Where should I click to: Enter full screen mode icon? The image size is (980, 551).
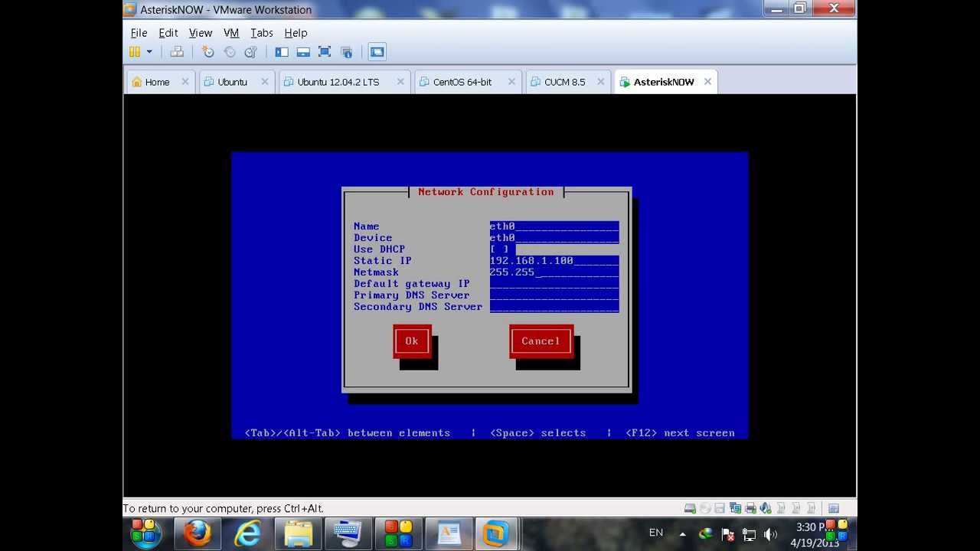coord(325,52)
